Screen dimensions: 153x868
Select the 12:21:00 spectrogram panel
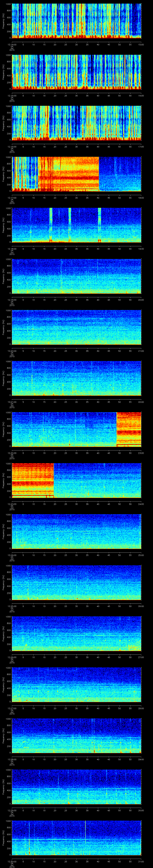77,378
